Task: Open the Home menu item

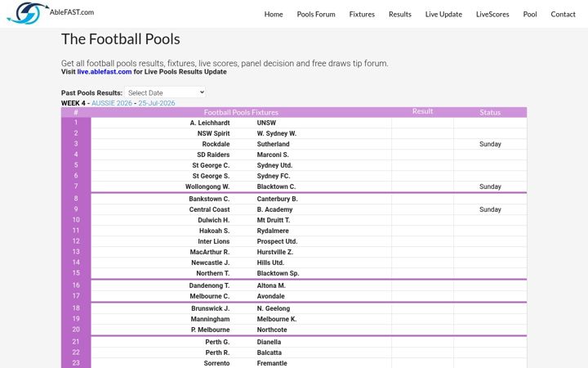Action: (274, 14)
